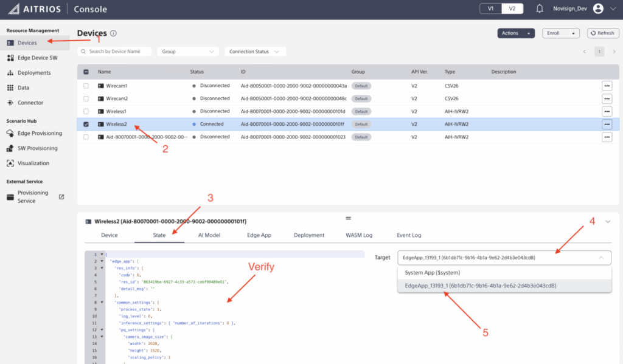Screen dimensions: 623x364
Task: Open Edge Device SW sidebar icon
Action: click(11, 58)
